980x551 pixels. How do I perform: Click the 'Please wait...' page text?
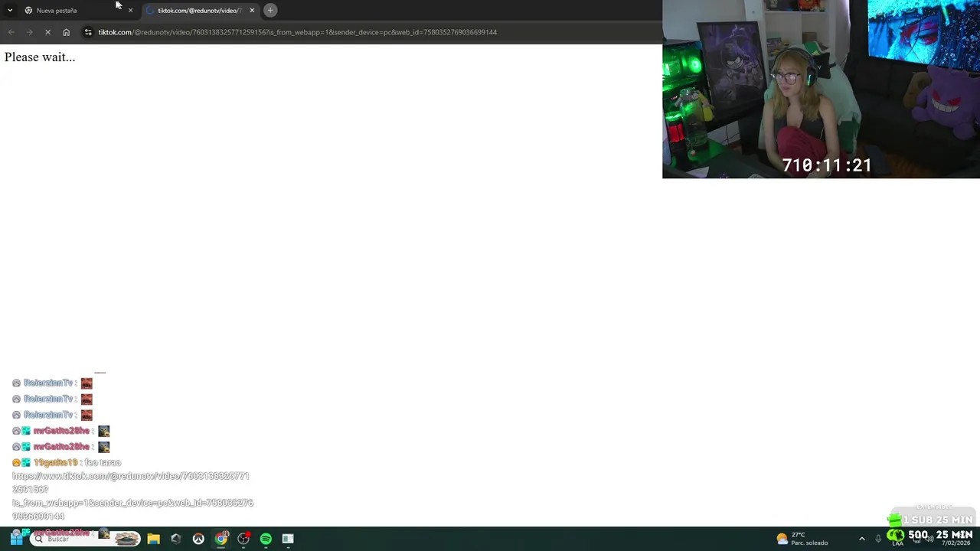40,57
